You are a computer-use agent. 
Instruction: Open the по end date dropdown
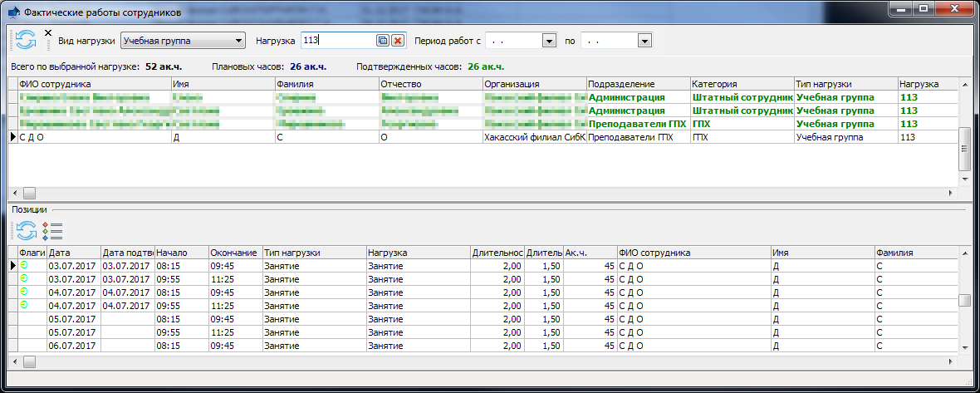pos(645,41)
